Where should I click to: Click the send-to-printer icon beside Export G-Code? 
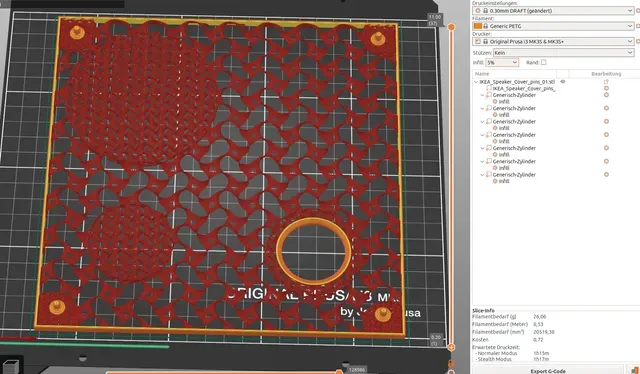(x=633, y=370)
